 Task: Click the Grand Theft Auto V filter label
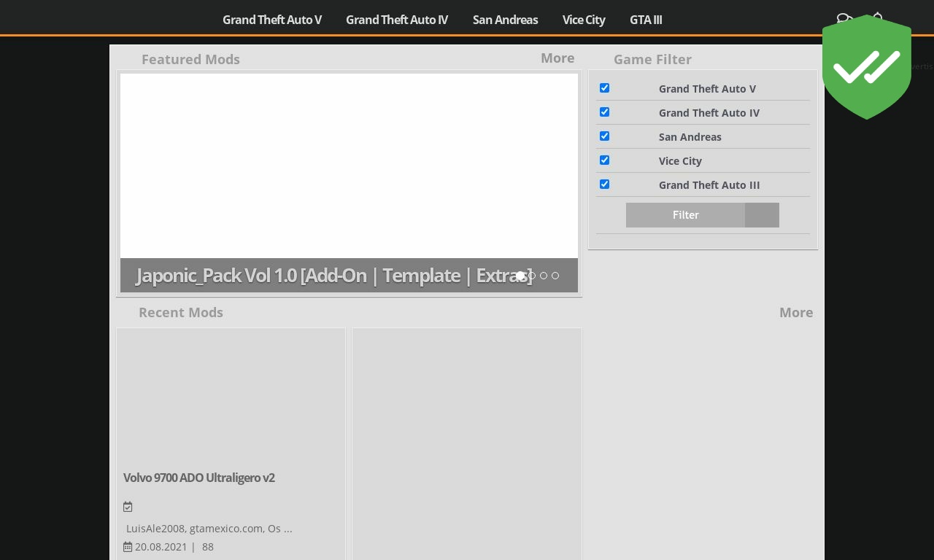coord(707,89)
